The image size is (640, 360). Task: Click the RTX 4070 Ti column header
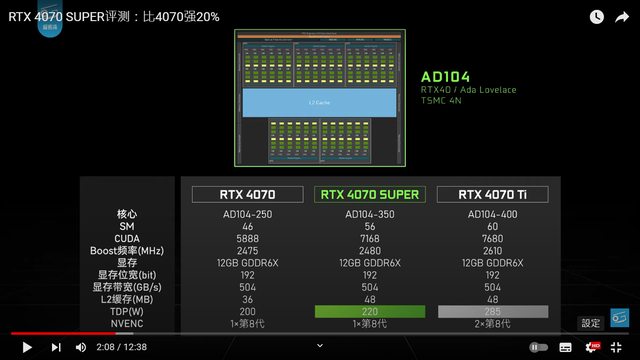click(492, 194)
